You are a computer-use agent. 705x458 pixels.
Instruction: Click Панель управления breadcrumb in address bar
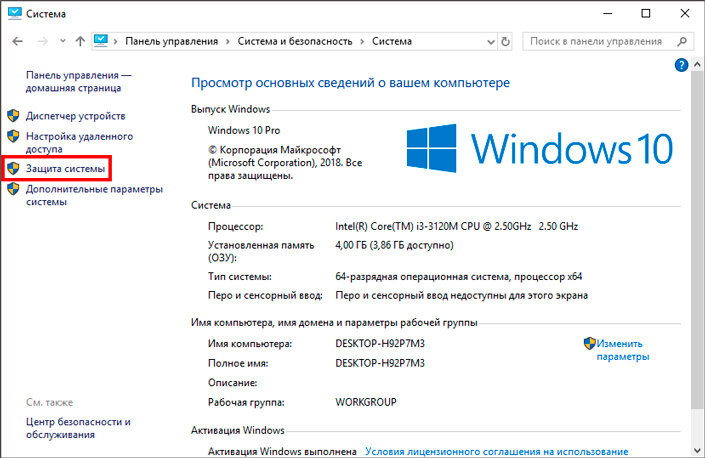pos(171,41)
